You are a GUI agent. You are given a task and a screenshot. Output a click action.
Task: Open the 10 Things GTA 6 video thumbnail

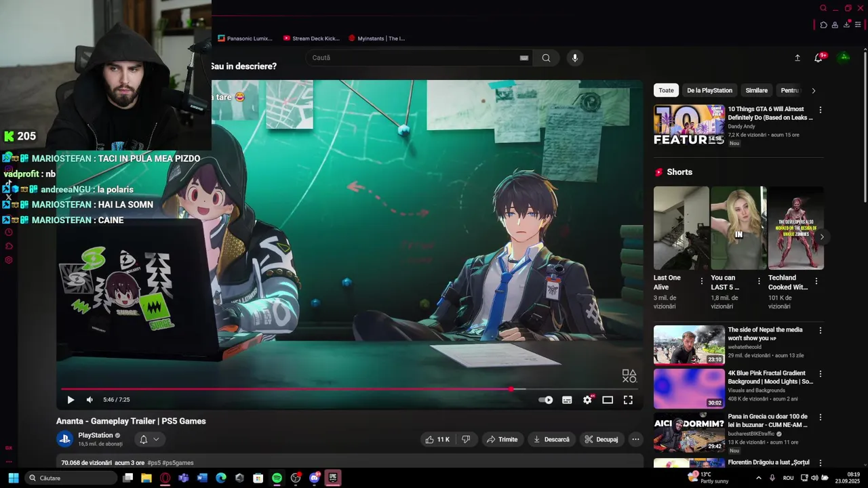click(689, 124)
